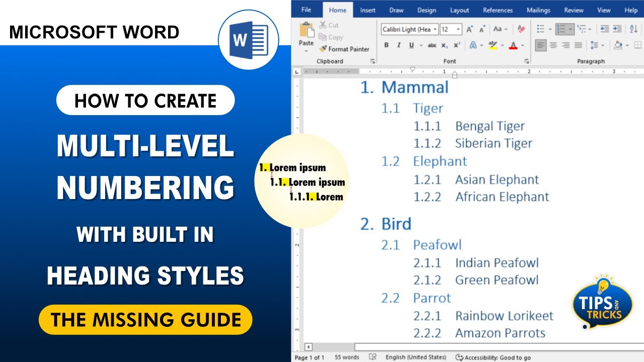Click the bullet list icon
644x362 pixels.
pyautogui.click(x=541, y=29)
